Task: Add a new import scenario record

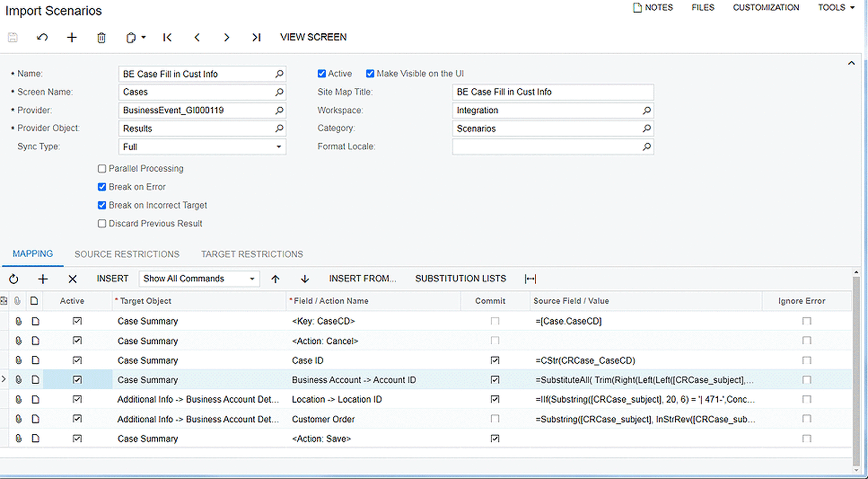Action: 72,37
